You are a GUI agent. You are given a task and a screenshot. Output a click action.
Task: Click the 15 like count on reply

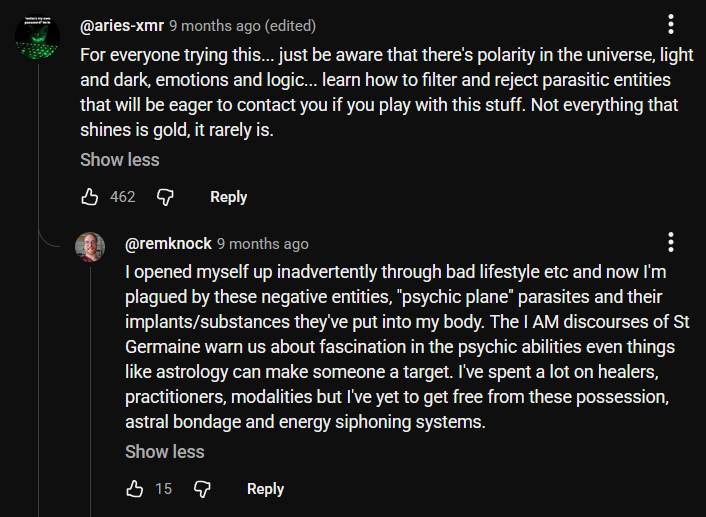(163, 489)
